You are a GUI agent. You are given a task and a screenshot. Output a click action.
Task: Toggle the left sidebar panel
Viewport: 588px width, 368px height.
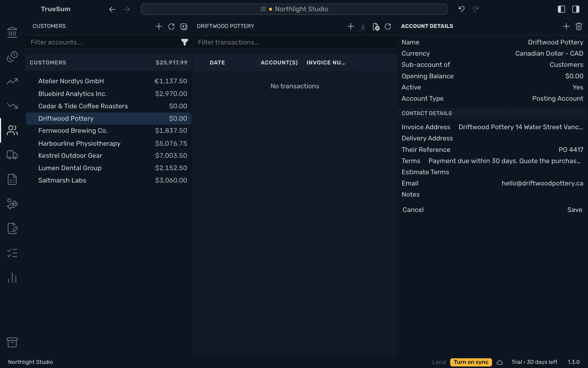[x=561, y=9]
